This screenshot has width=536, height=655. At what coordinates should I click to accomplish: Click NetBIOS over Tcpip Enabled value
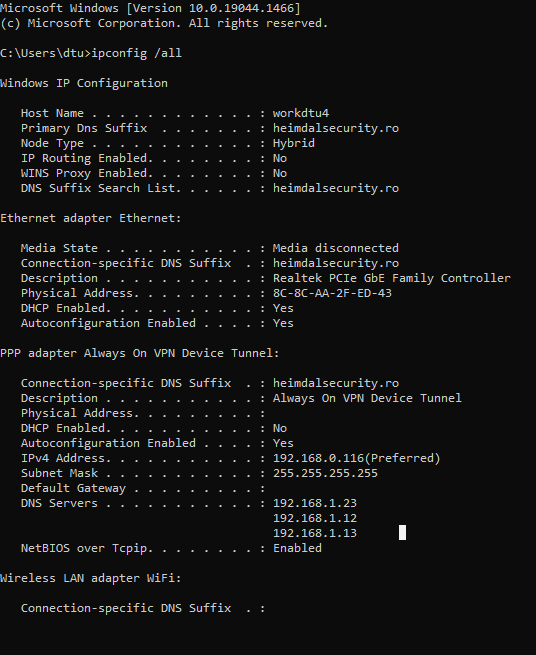coord(297,548)
